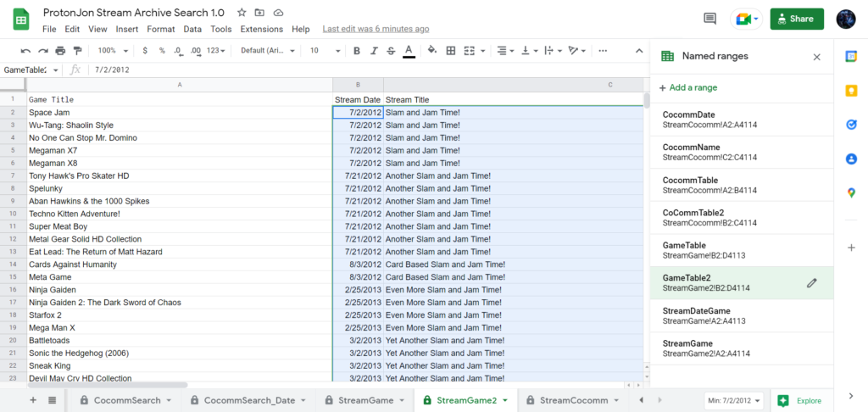Open the font family dropdown
Image resolution: width=868 pixels, height=412 pixels.
pos(268,50)
